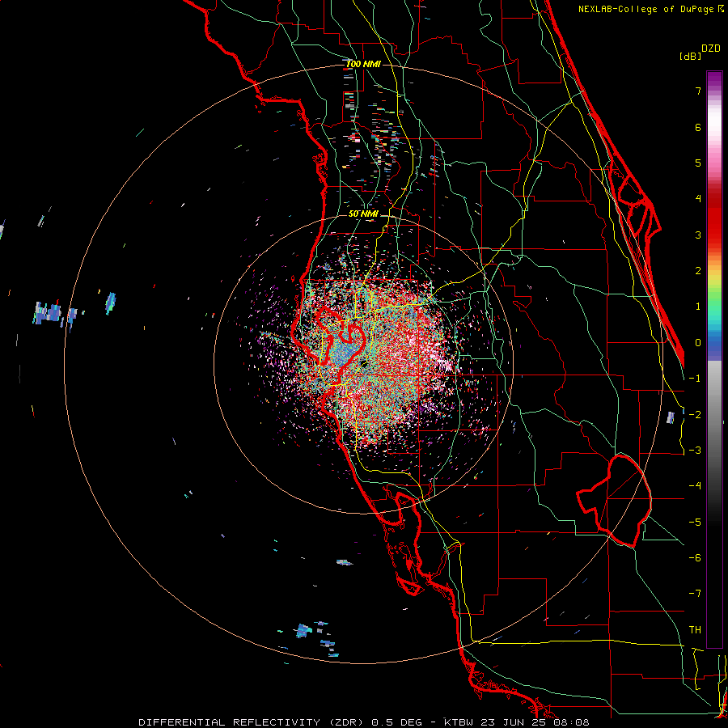Viewport: 728px width, 728px height.
Task: Select the 2 value on the color scale
Action: (x=698, y=271)
